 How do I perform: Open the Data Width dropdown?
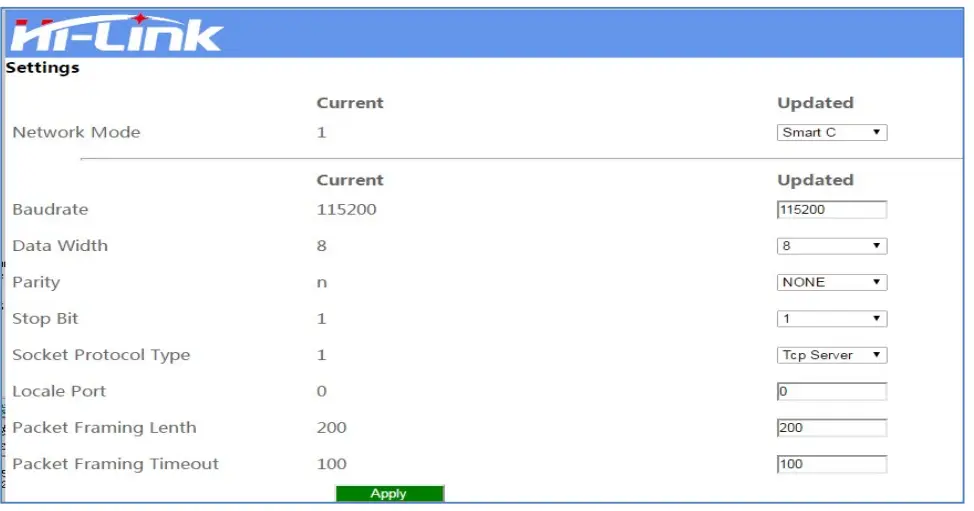832,246
